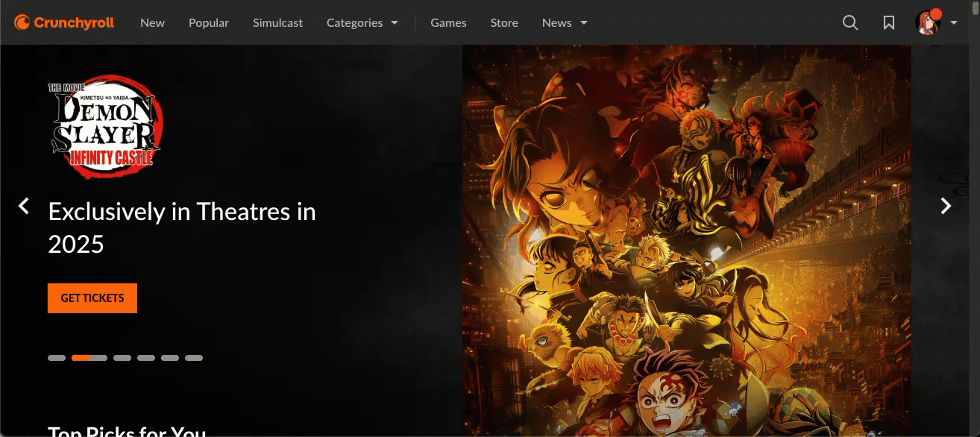Viewport: 980px width, 437px height.
Task: Open the Simulcast menu item
Action: point(277,22)
